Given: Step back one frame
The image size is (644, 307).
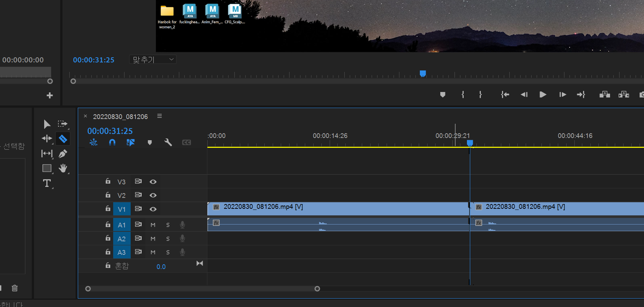Looking at the screenshot, I should [524, 95].
